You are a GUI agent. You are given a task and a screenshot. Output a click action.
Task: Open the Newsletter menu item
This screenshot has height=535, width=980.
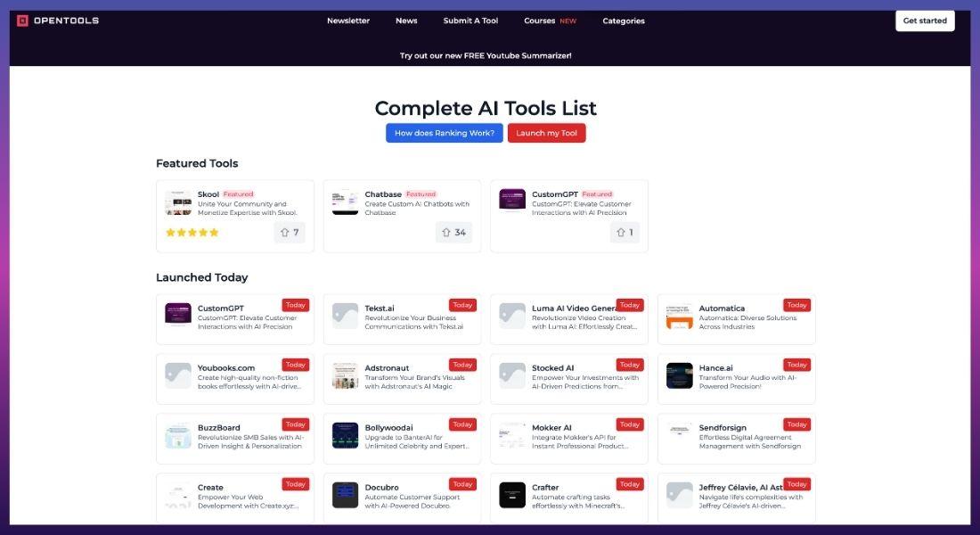click(347, 21)
